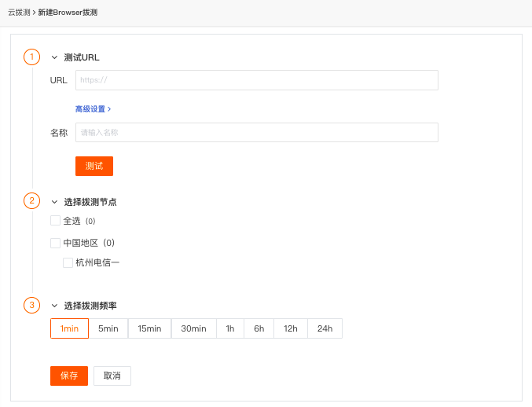Click the step 2 circle icon

point(32,201)
